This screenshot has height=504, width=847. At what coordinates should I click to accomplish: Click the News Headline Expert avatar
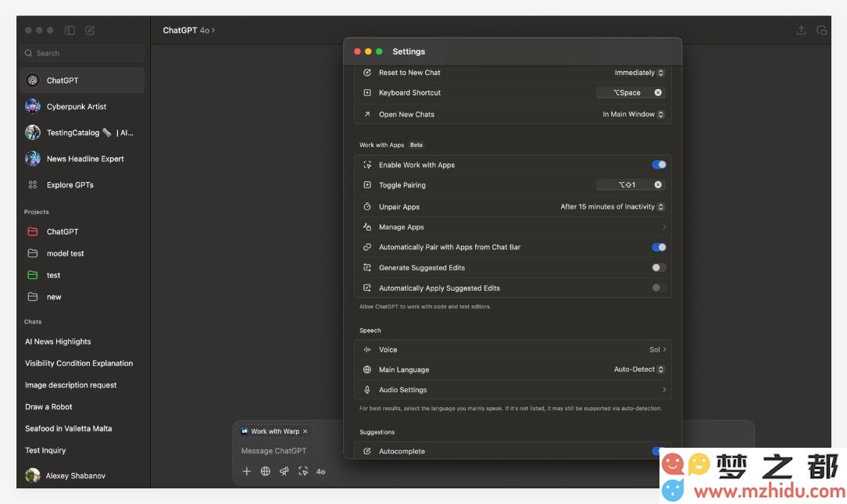(32, 159)
